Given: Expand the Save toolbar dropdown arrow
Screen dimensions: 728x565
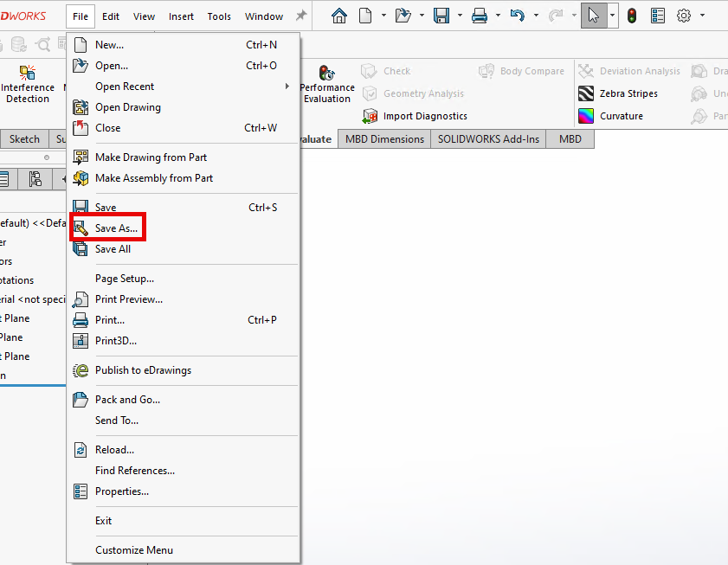Looking at the screenshot, I should [460, 16].
